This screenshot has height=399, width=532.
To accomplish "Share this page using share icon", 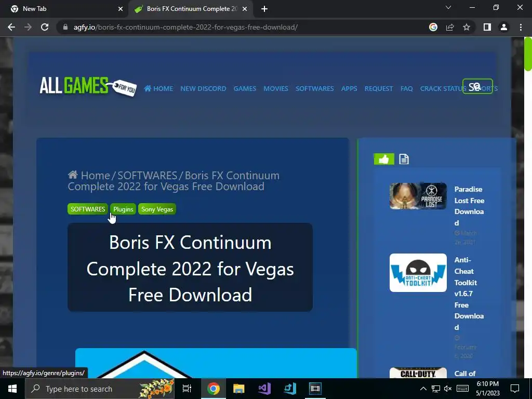I will pyautogui.click(x=450, y=27).
